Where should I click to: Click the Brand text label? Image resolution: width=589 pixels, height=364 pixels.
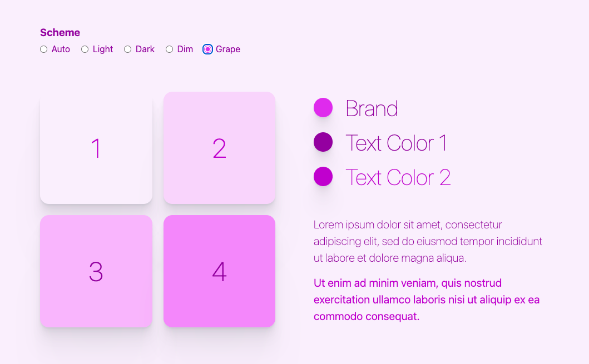372,108
